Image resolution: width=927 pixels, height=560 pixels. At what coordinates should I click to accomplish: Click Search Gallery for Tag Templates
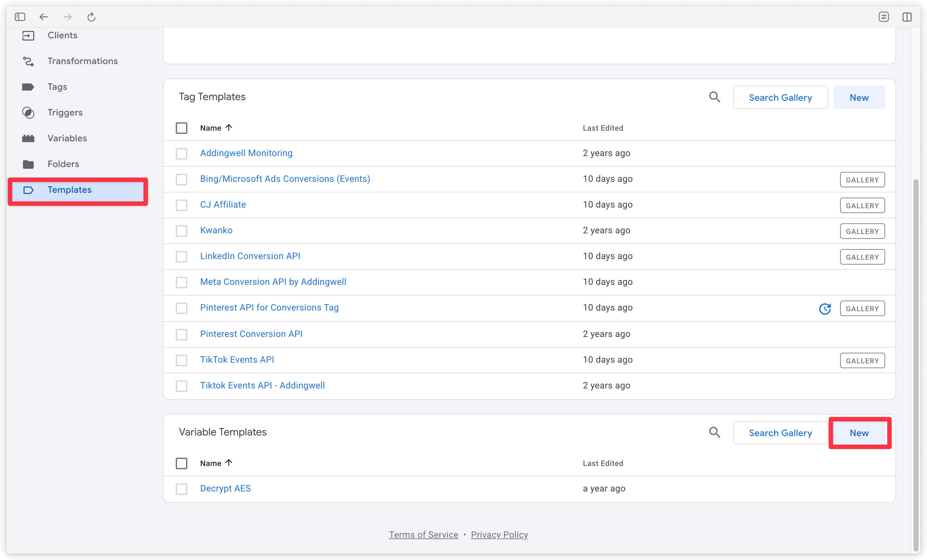(x=780, y=98)
